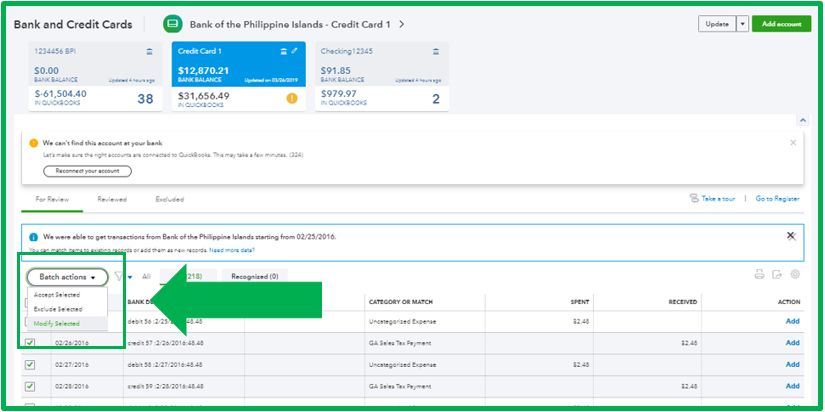Click the Take a tour icon

[694, 198]
